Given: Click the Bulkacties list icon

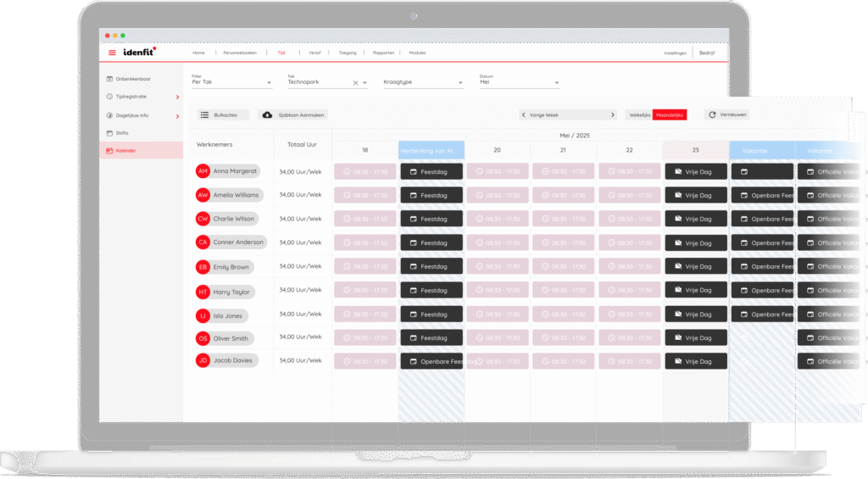Looking at the screenshot, I should point(204,114).
